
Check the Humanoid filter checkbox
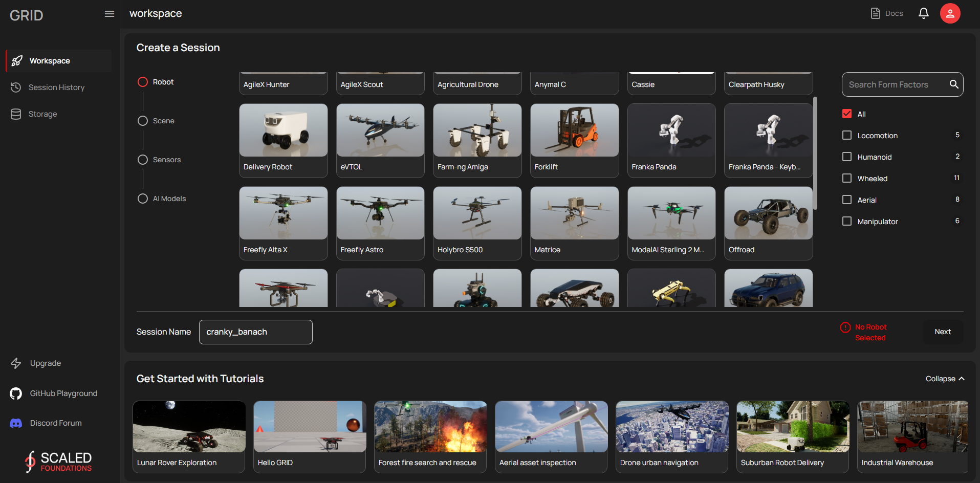(847, 157)
